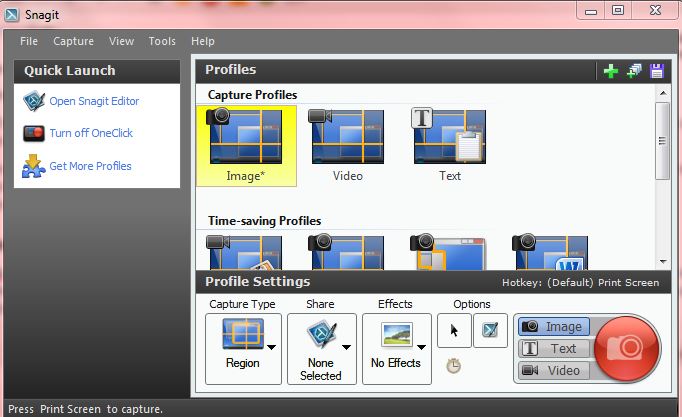Maximize the Snagit window

[618, 10]
